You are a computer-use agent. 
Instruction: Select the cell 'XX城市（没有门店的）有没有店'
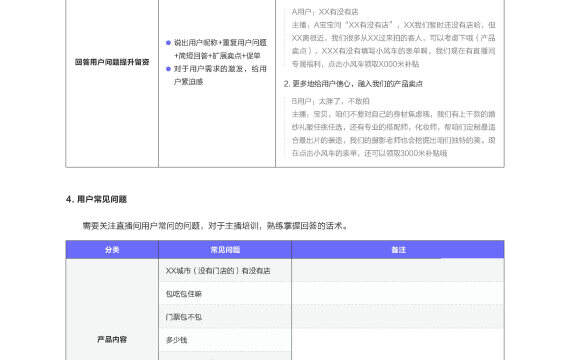pos(225,271)
